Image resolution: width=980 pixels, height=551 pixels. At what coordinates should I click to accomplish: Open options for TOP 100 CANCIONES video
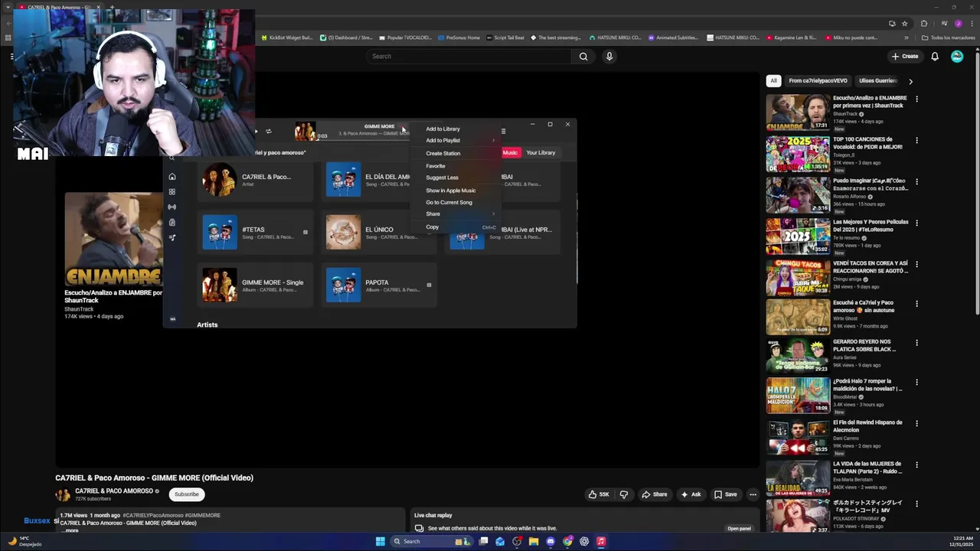(916, 140)
